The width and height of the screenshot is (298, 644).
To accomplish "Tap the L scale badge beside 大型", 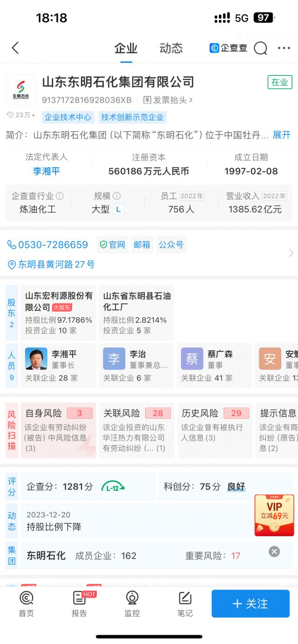I will pyautogui.click(x=118, y=209).
